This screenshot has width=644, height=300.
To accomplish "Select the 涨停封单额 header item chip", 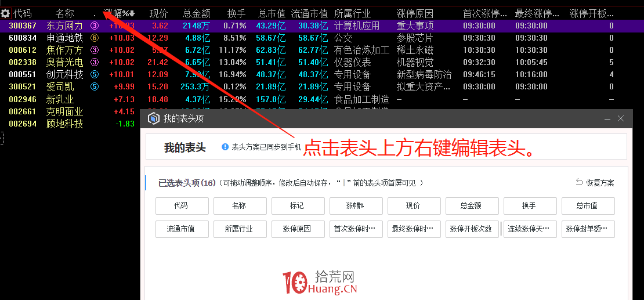I will pos(588,229).
